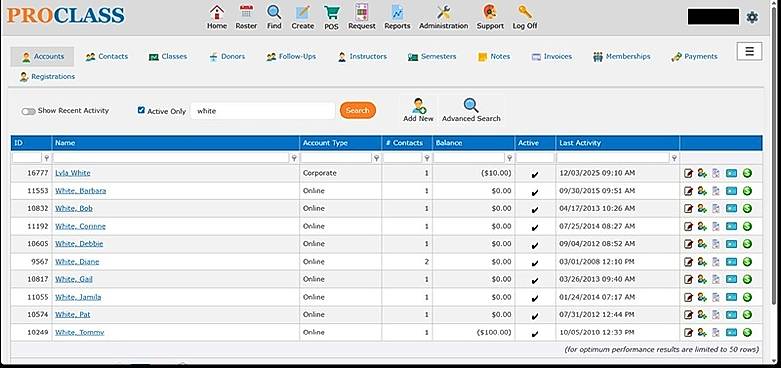Click the edit icon for White, Diane
The width and height of the screenshot is (781, 368).
click(688, 262)
